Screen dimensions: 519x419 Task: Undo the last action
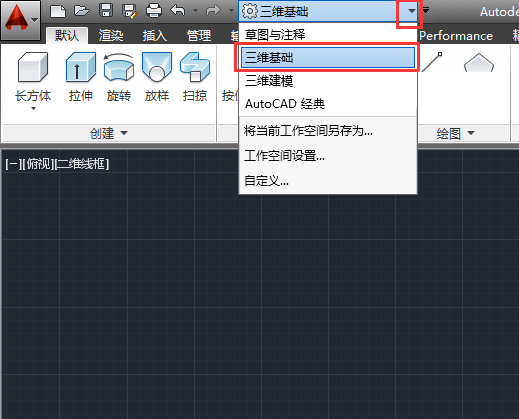[178, 10]
